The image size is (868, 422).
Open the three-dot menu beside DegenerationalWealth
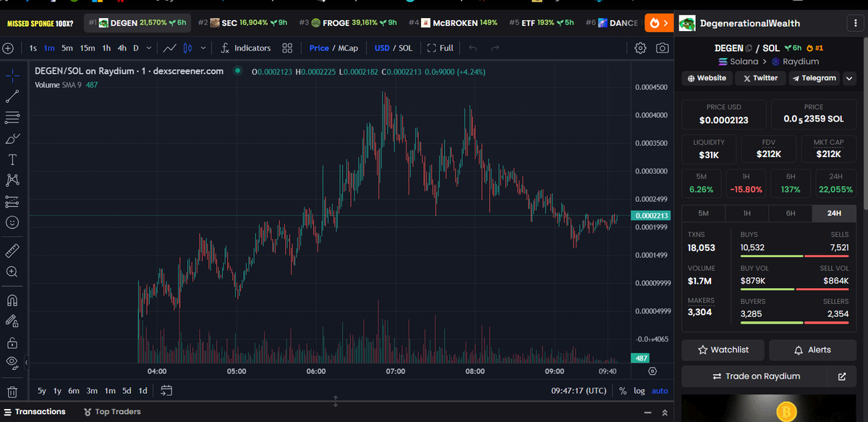coord(856,24)
